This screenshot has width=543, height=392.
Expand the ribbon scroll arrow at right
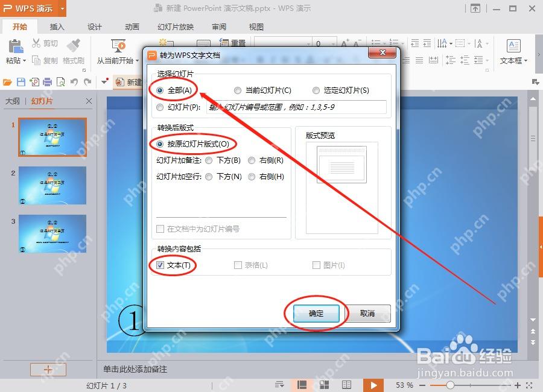point(539,54)
